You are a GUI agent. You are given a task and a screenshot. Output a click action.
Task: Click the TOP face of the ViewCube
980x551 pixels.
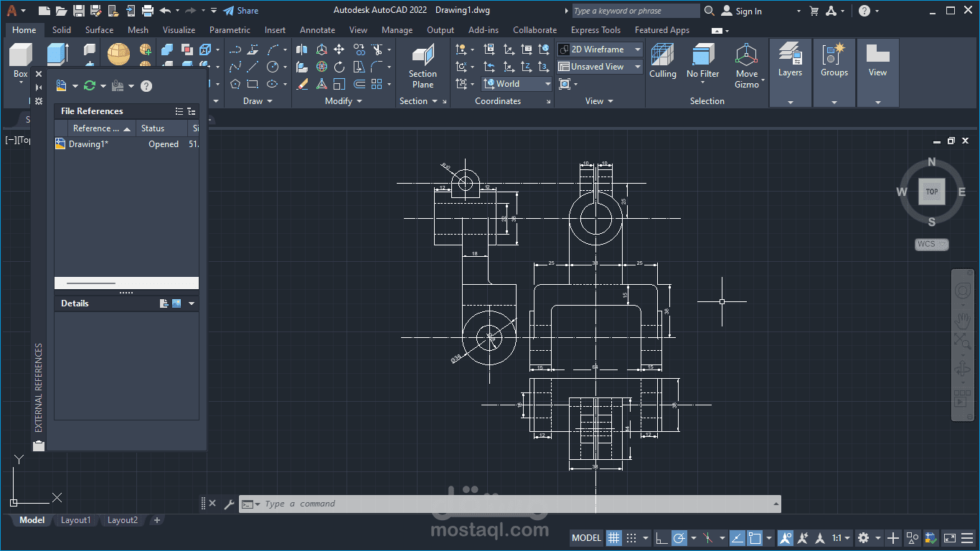pos(931,192)
